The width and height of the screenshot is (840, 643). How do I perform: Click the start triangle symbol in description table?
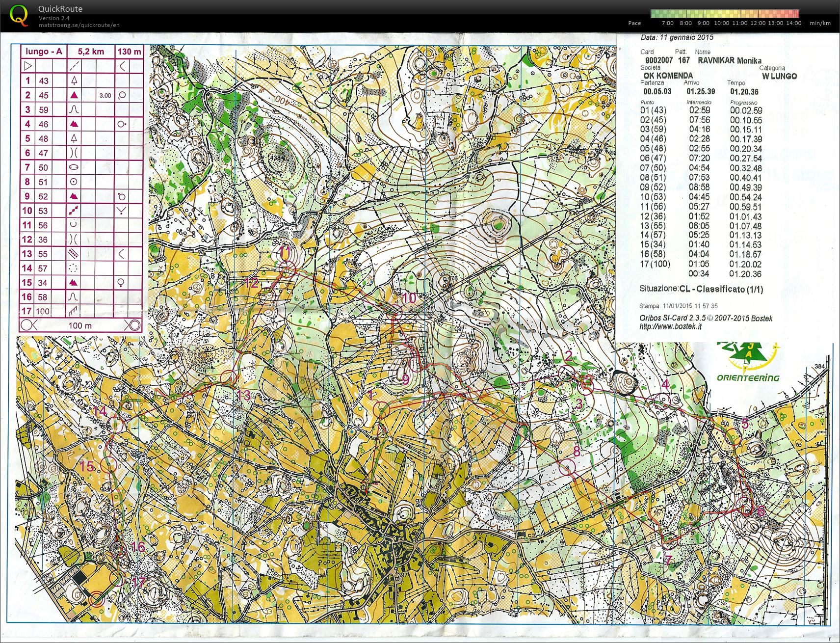coord(27,66)
